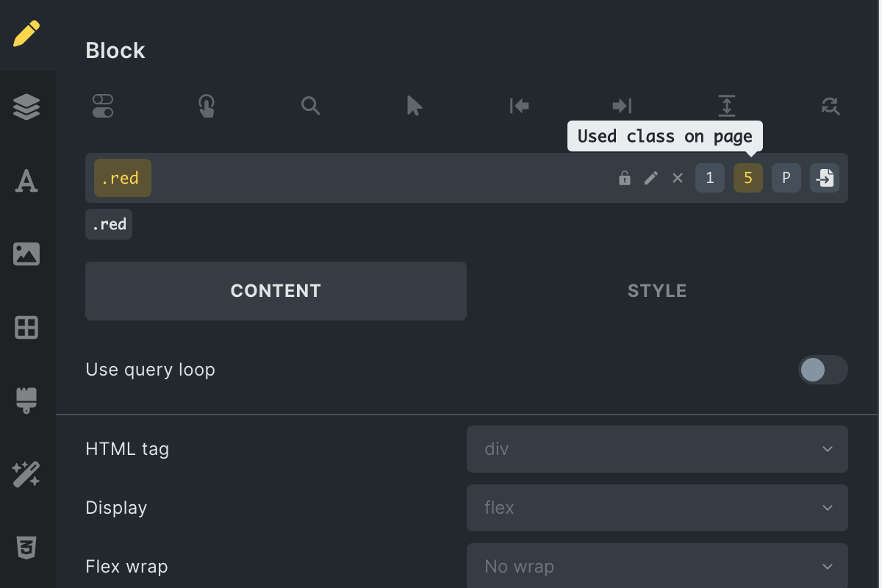This screenshot has width=882, height=588.
Task: Click the P badge button
Action: pos(786,178)
